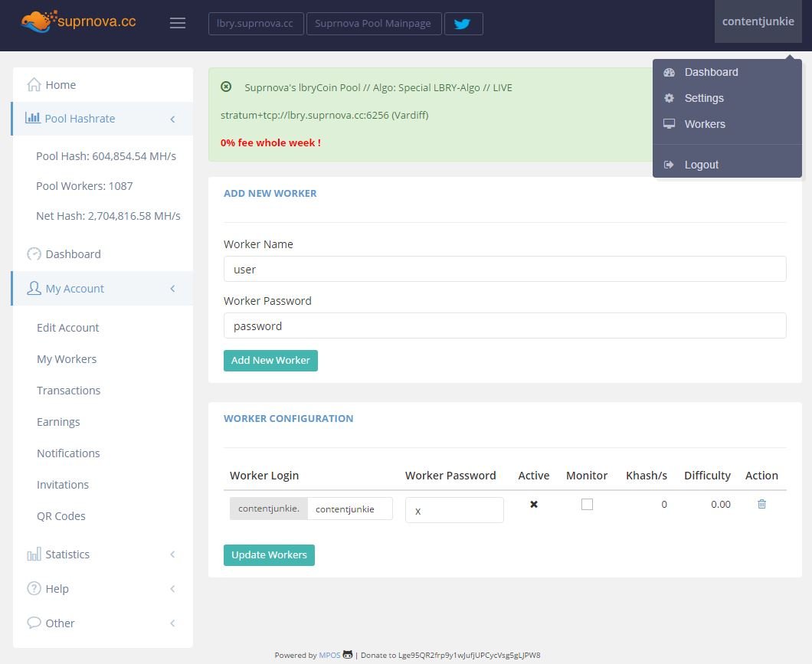The height and width of the screenshot is (664, 812).
Task: Click the Suprnova Pool Mainpage button
Action: point(374,24)
